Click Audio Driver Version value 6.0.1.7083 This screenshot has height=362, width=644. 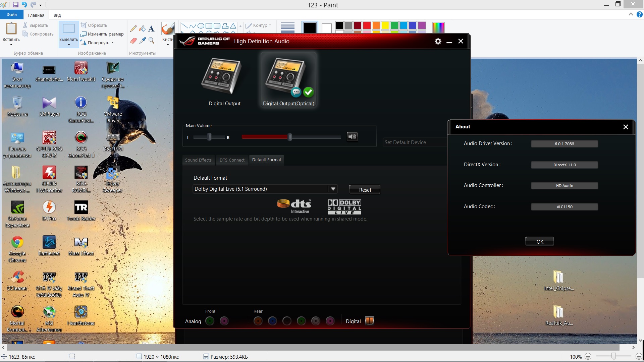tap(564, 143)
